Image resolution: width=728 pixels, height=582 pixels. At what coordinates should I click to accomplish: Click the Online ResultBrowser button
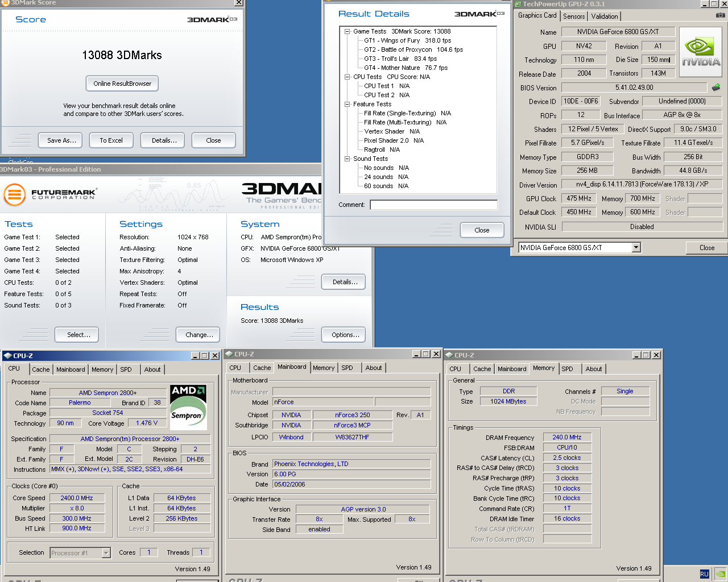(x=122, y=84)
